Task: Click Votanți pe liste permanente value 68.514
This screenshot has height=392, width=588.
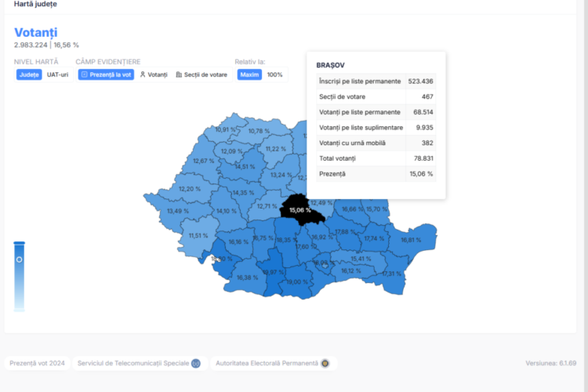Action: (x=423, y=112)
